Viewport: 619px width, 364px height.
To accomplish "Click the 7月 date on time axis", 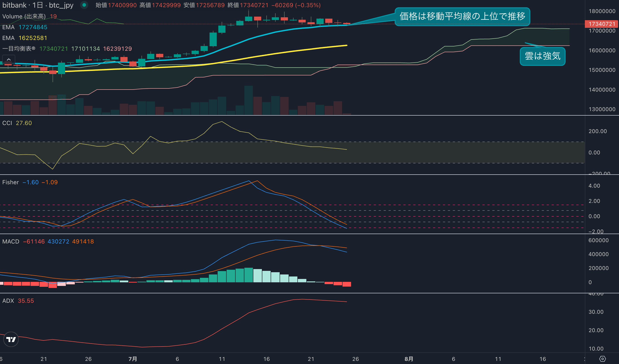I will [133, 359].
